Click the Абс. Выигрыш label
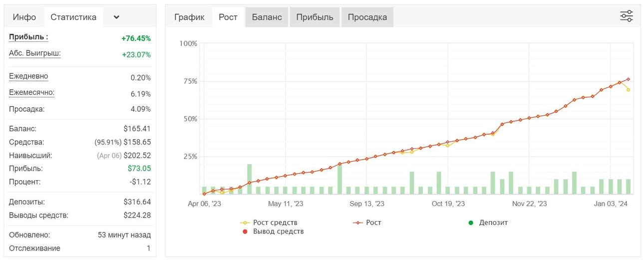Image resolution: width=644 pixels, height=260 pixels. (35, 53)
